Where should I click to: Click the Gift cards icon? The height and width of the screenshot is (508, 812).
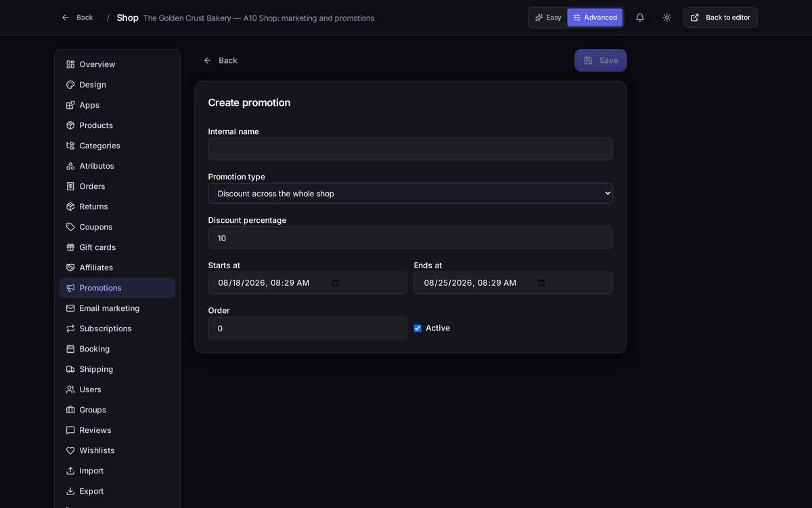click(70, 247)
